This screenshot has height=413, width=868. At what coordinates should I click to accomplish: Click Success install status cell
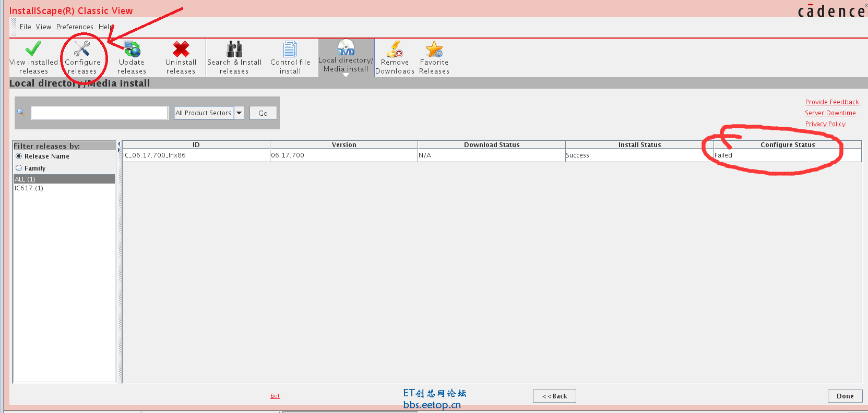click(639, 155)
